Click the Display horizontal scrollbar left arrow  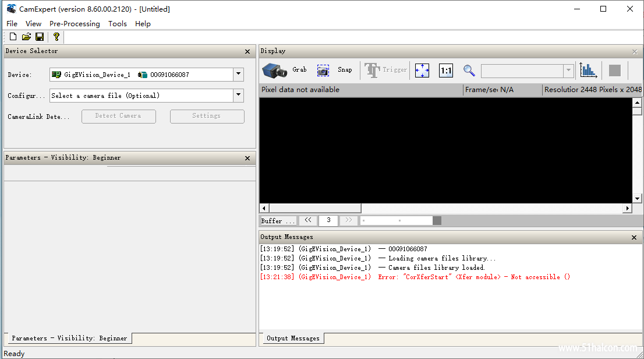(264, 208)
